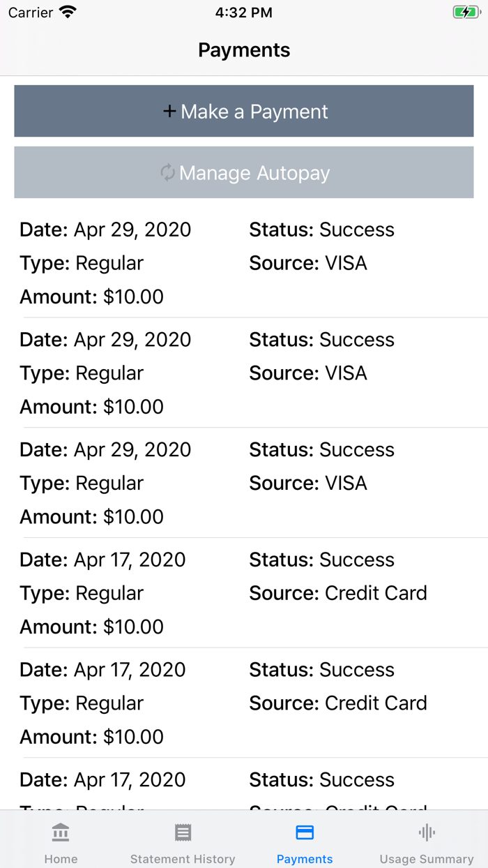Tap the Home bank building icon
The height and width of the screenshot is (868, 488).
coord(61,832)
